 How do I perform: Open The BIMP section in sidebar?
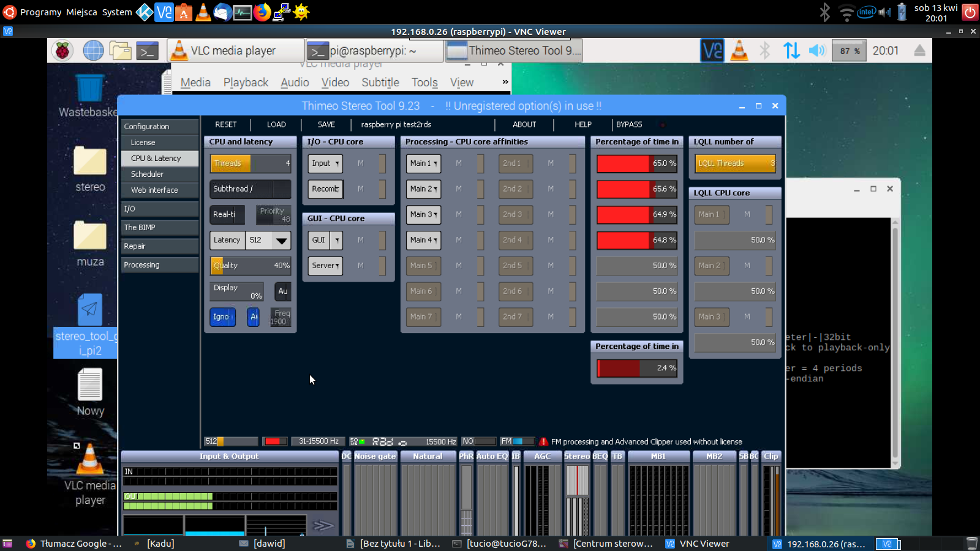point(159,227)
